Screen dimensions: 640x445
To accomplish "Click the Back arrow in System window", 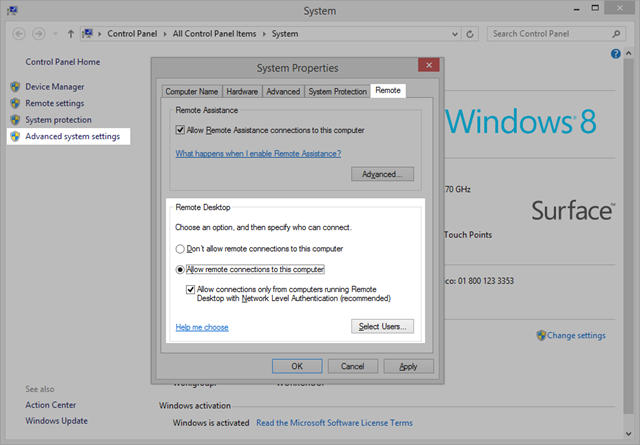I will coord(19,34).
